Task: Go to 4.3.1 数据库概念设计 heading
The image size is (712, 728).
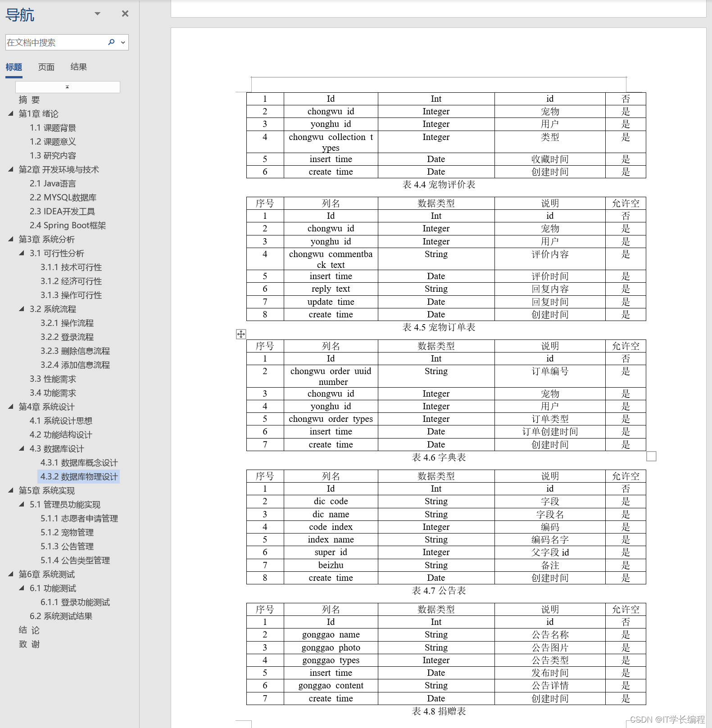Action: [x=79, y=463]
